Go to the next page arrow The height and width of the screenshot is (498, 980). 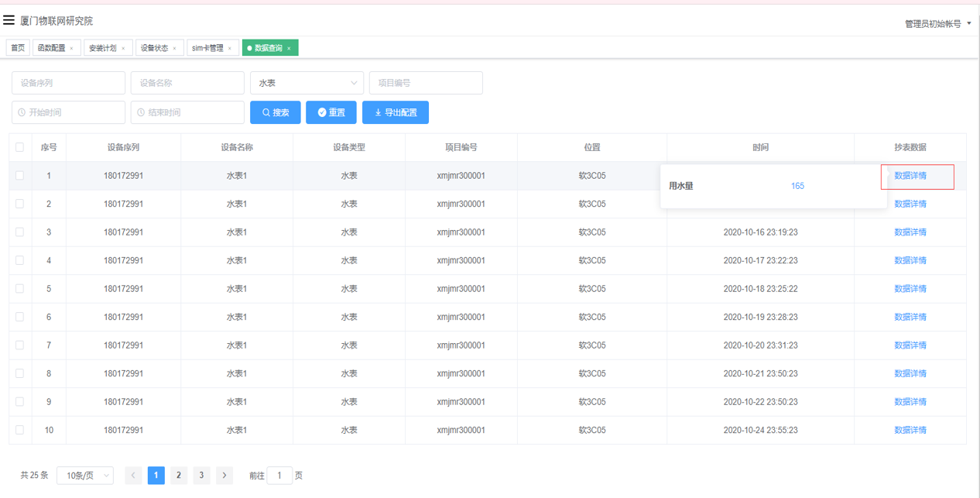(x=224, y=476)
